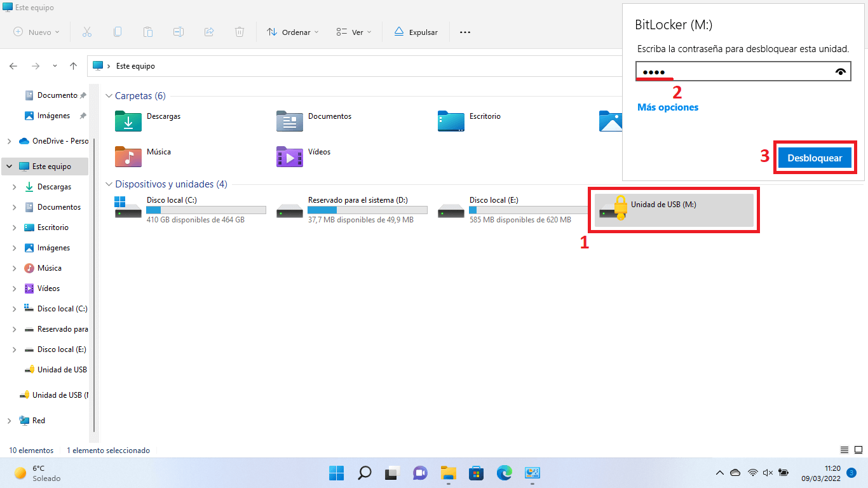Expand the Red network node
The image size is (868, 488).
(9, 421)
